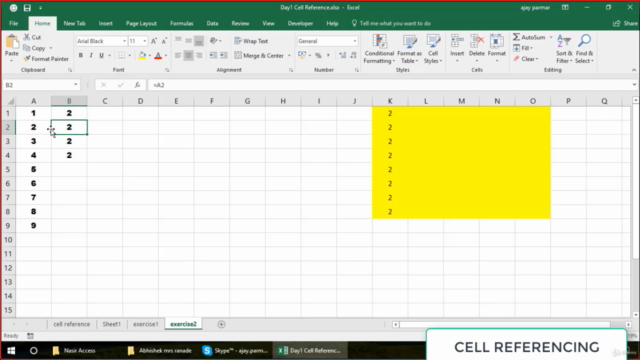Increase the indent level
The height and width of the screenshot is (360, 640).
224,56
